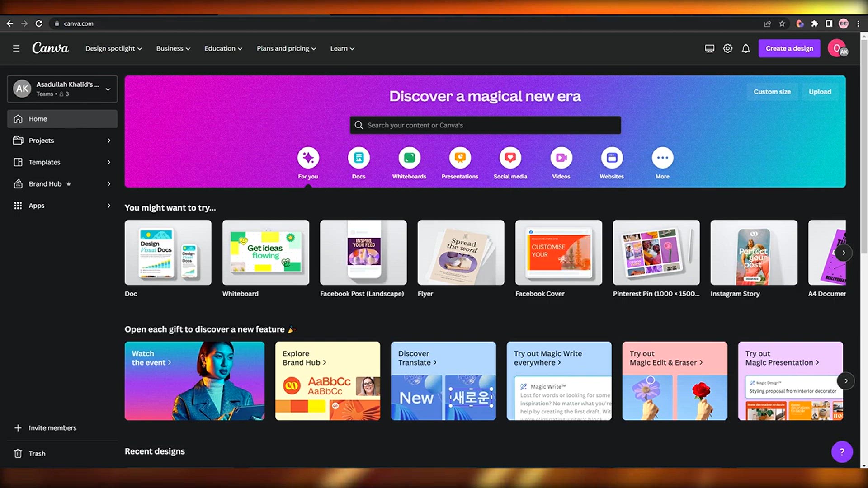This screenshot has height=488, width=868.
Task: Expand the Brand Hub sidebar arrow
Action: click(109, 184)
